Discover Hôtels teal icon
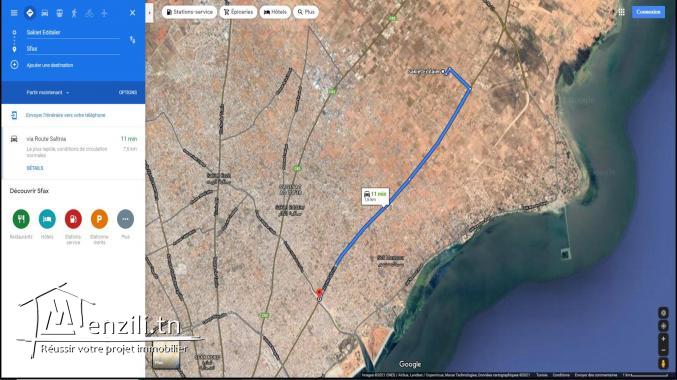The image size is (677, 380). point(47,219)
